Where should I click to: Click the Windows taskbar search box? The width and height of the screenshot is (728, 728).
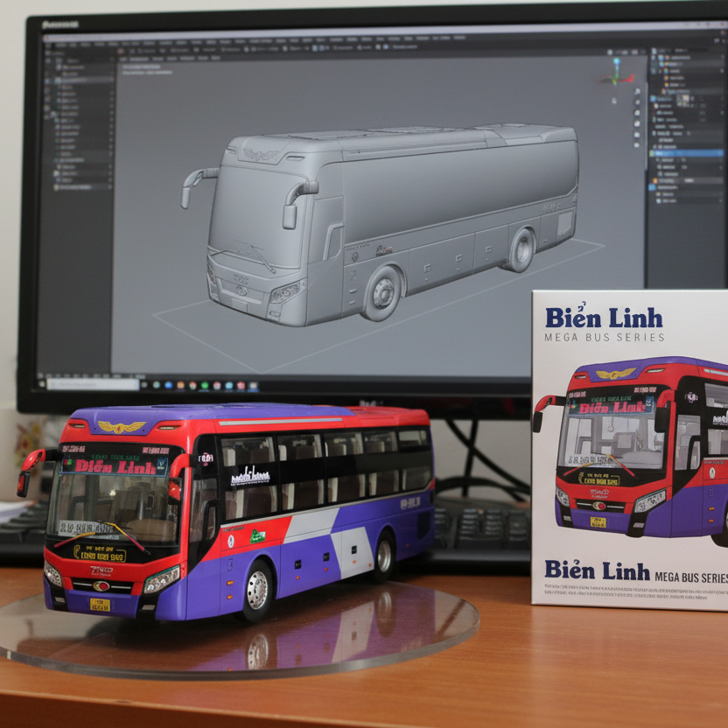click(x=93, y=384)
